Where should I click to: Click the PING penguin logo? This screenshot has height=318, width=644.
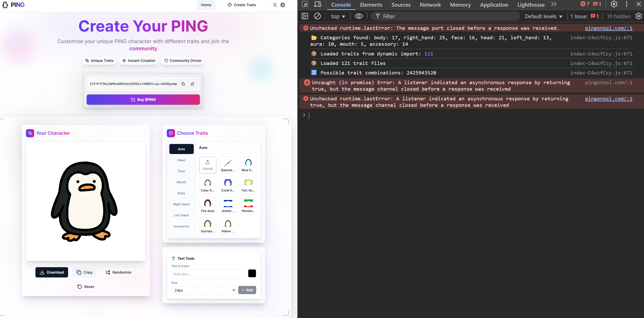[x=5, y=5]
